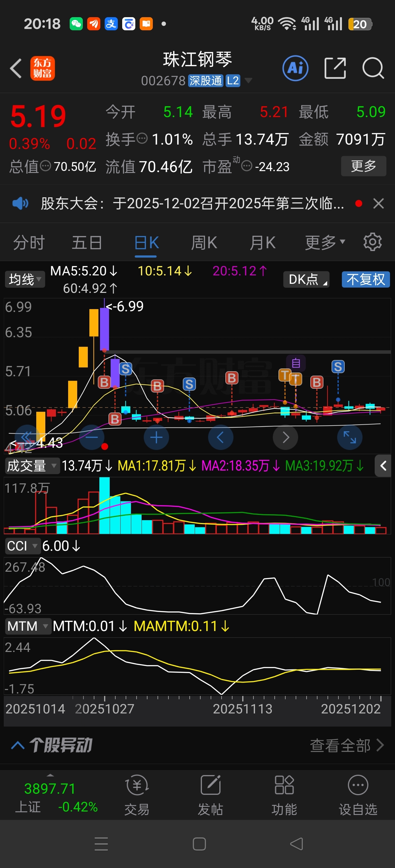This screenshot has width=395, height=868.
Task: Shift chart right with arrow button
Action: (x=285, y=437)
